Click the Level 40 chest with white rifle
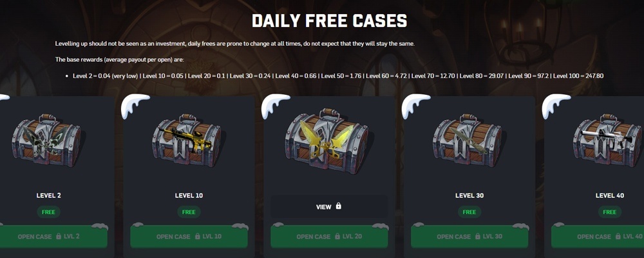The image size is (644, 258). [x=607, y=141]
